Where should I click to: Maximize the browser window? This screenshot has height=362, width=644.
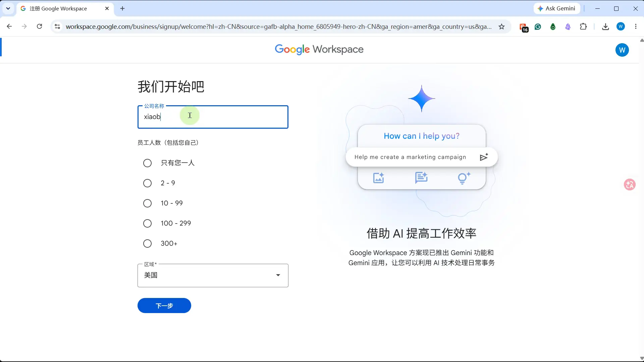(x=616, y=9)
